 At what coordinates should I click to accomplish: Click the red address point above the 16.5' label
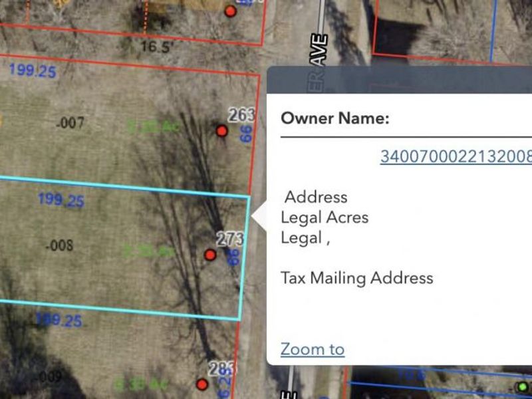pyautogui.click(x=230, y=11)
